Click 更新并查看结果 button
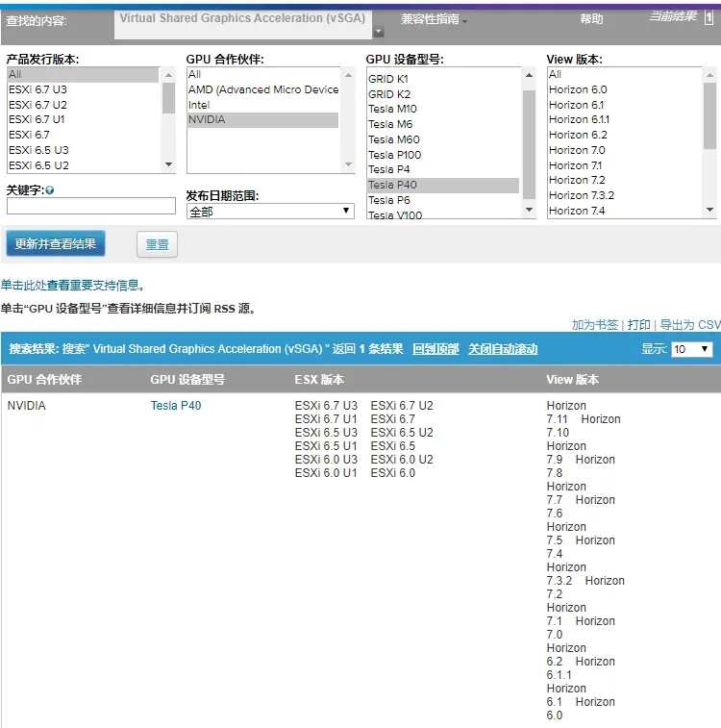 (x=56, y=243)
